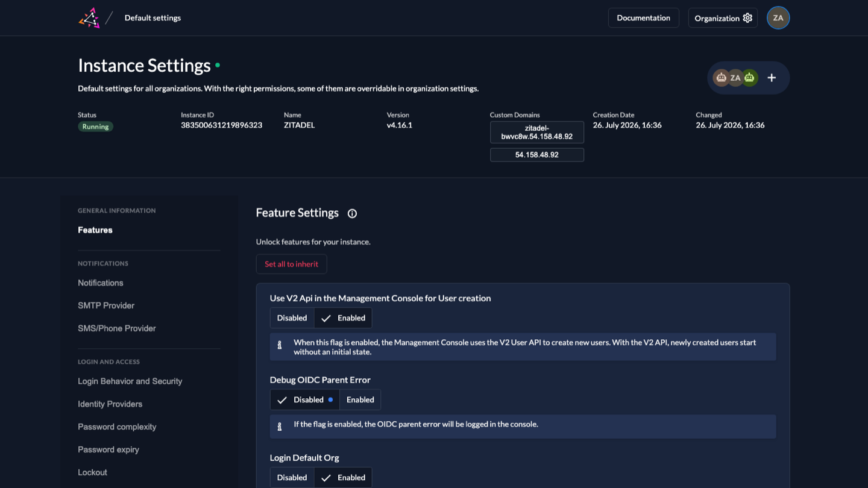Click the Documentation button

[644, 18]
